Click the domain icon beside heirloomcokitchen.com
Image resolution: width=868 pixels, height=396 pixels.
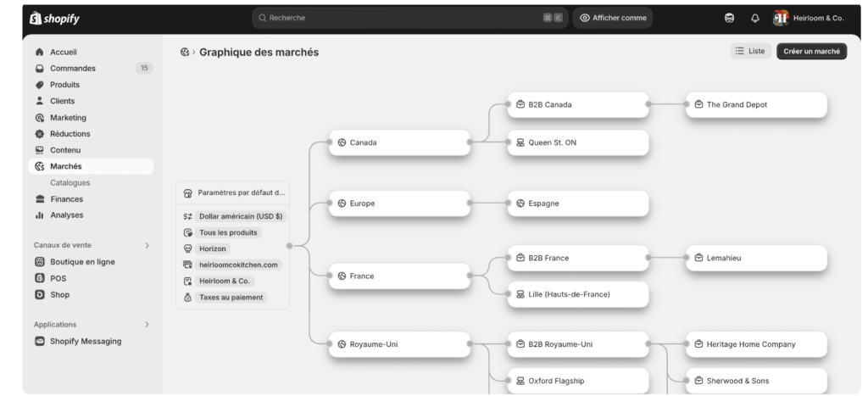tap(187, 265)
